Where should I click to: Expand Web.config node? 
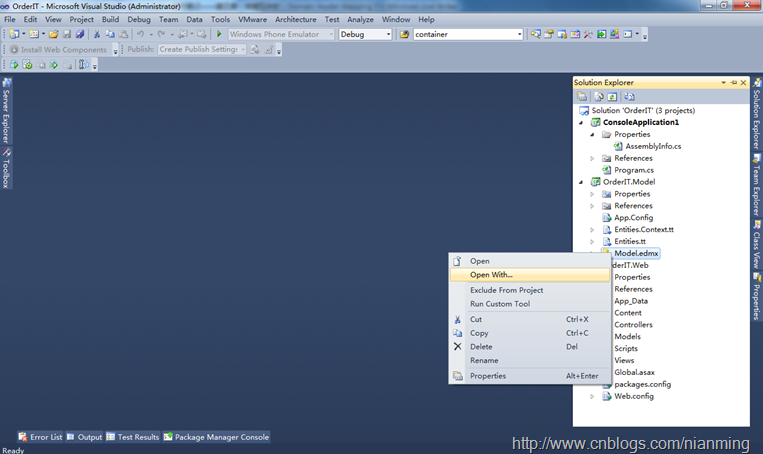click(592, 397)
